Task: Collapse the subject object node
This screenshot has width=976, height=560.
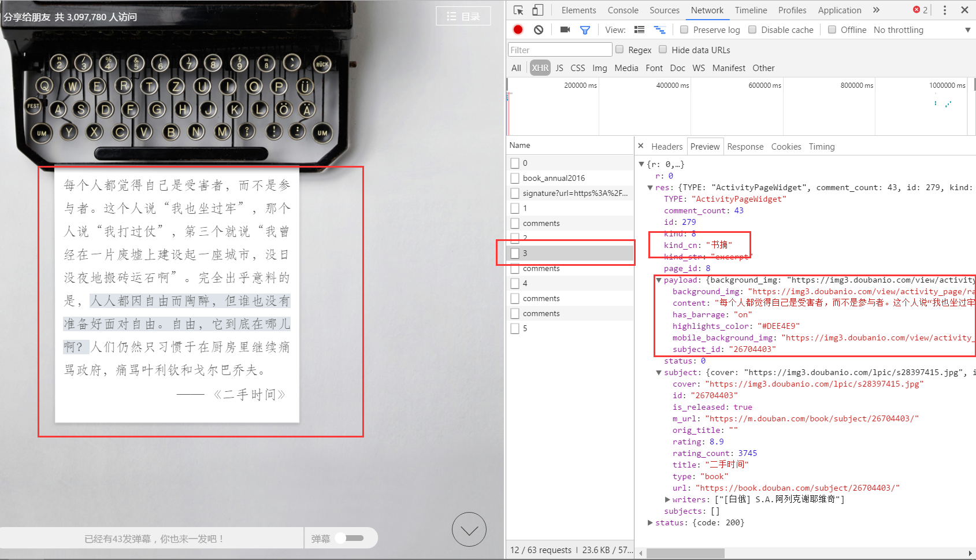Action: (x=659, y=372)
